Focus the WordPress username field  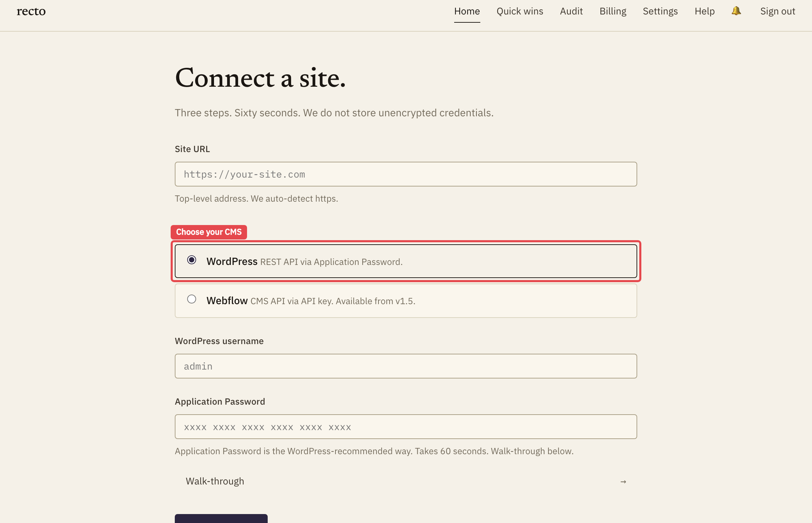(406, 366)
